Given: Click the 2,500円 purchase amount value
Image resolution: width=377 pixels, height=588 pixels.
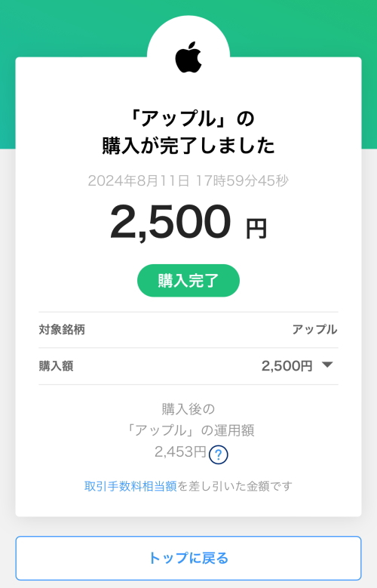Looking at the screenshot, I should [287, 365].
